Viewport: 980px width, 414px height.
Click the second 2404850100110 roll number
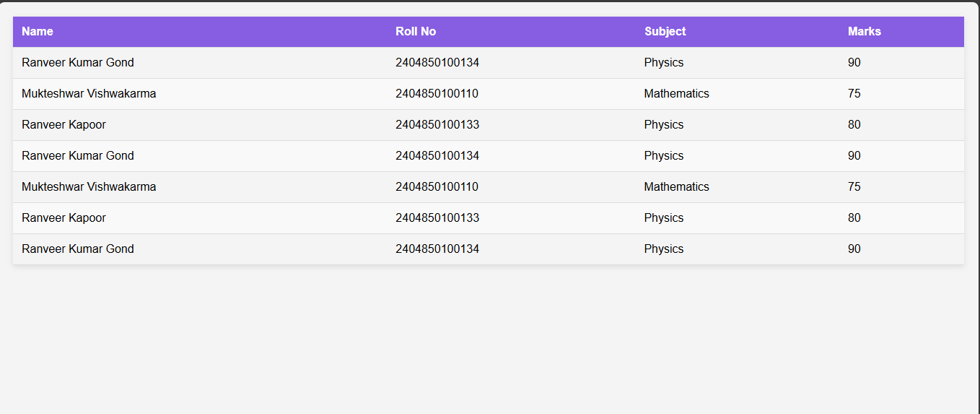pyautogui.click(x=437, y=187)
